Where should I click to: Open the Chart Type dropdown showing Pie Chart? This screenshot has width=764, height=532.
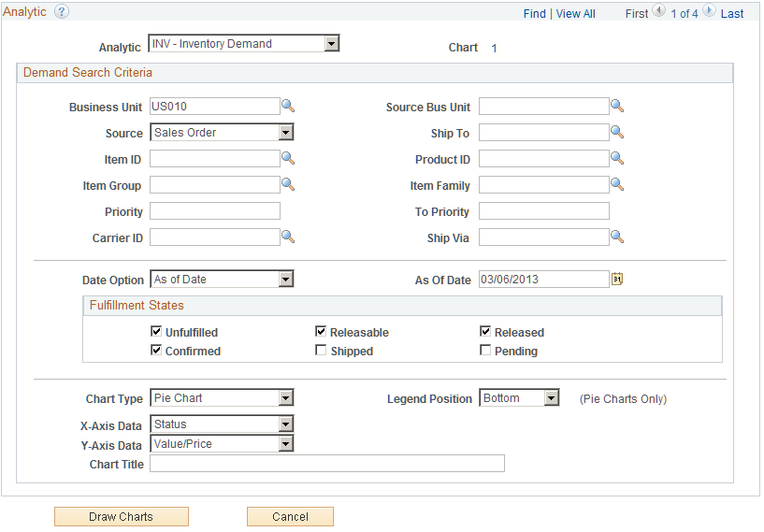[x=222, y=398]
